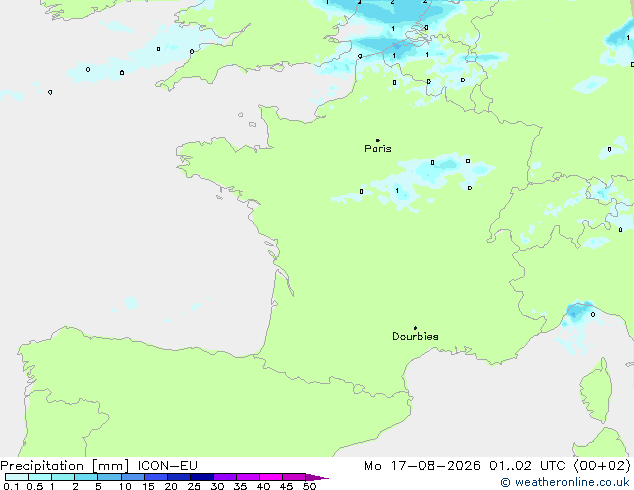The height and width of the screenshot is (490, 634).
Task: Click the legend label '0.1'
Action: (x=11, y=486)
